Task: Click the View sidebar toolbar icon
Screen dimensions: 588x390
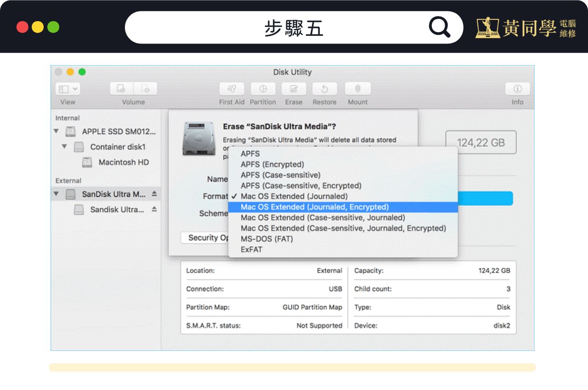Action: coord(64,89)
